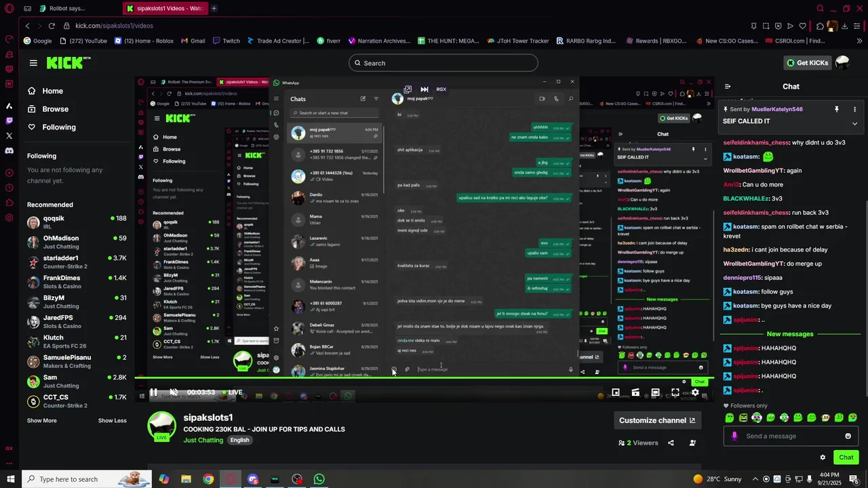Jump to New messages in chat
The image size is (868, 488).
[x=790, y=334]
